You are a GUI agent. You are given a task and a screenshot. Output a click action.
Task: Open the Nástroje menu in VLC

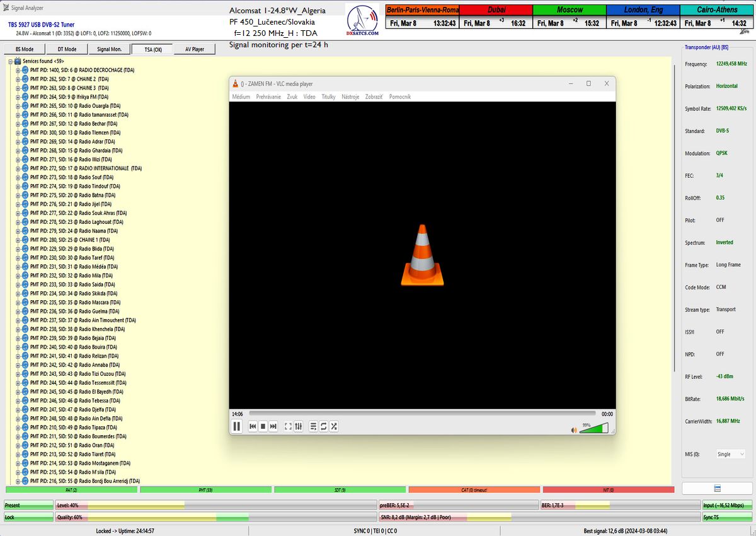coord(350,97)
